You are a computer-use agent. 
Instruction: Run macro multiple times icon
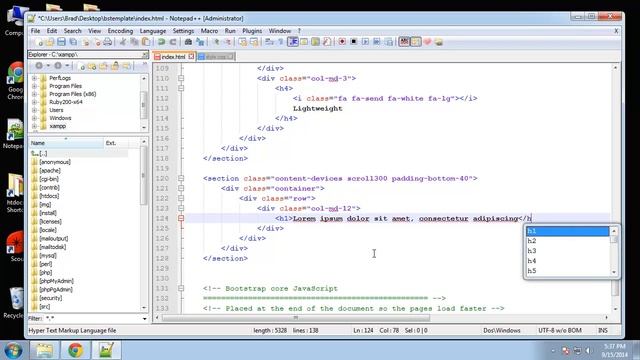[377, 42]
